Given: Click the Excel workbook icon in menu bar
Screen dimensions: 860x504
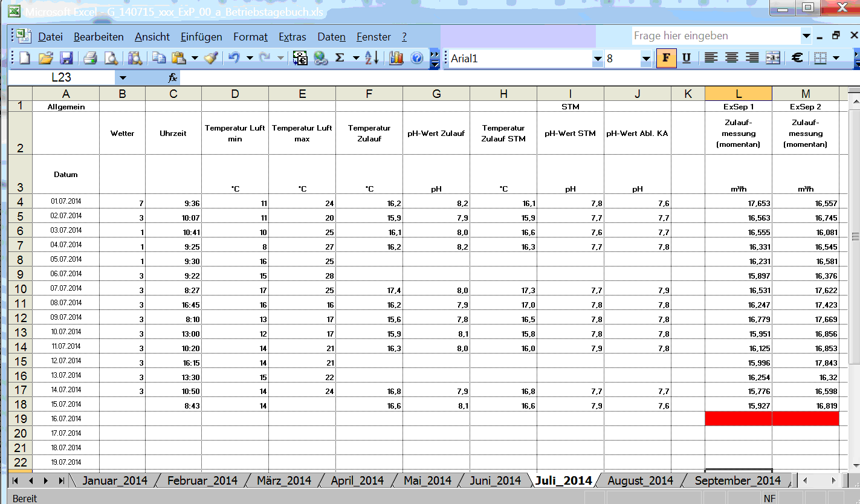Looking at the screenshot, I should [24, 36].
